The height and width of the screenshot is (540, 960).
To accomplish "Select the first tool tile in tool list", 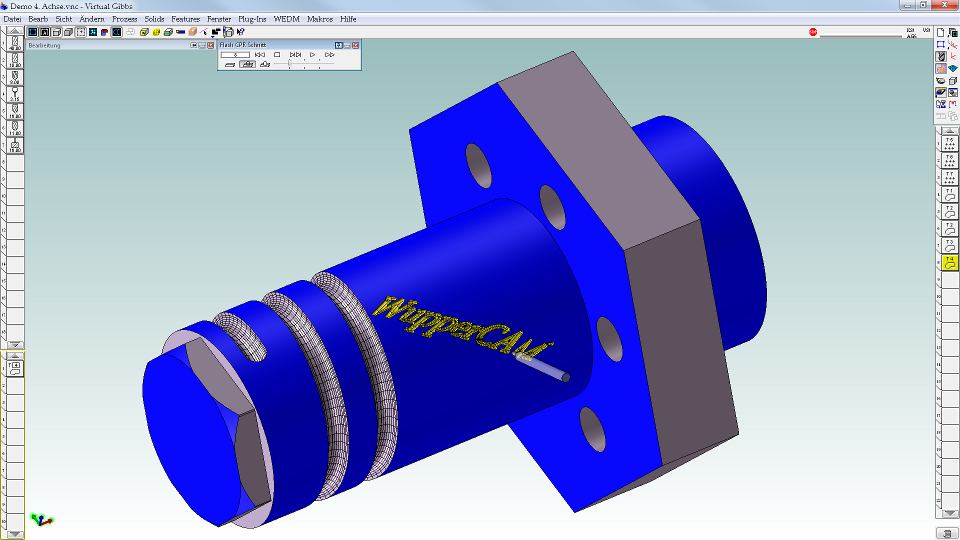I will click(15, 43).
